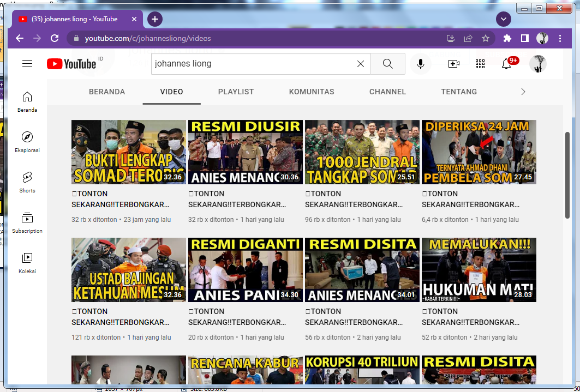Expand more channel tabs with chevron
The height and width of the screenshot is (392, 580).
523,92
